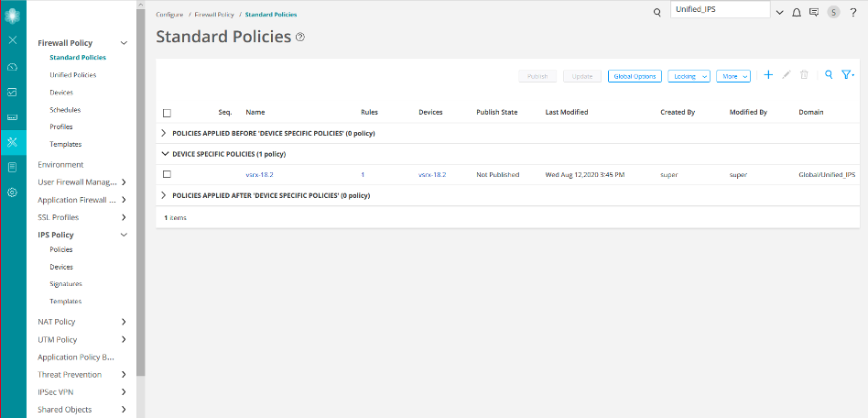Click the Global Options button
The image size is (868, 418).
pyautogui.click(x=635, y=76)
